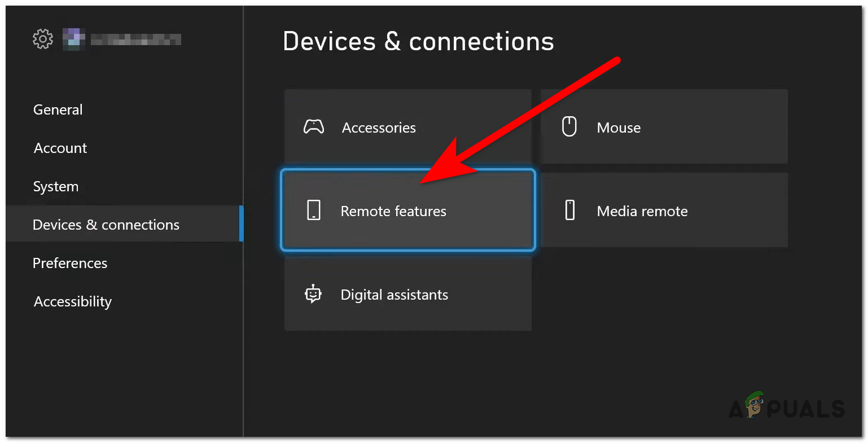This screenshot has width=868, height=443.
Task: Open the Mouse settings tile
Action: pos(664,126)
